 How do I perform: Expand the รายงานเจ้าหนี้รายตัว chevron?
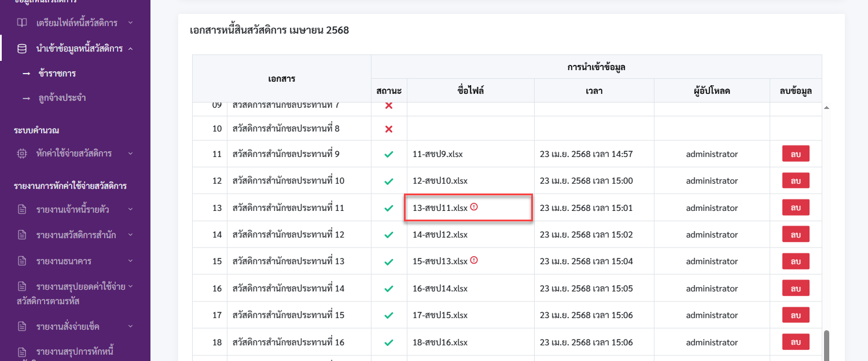(130, 209)
